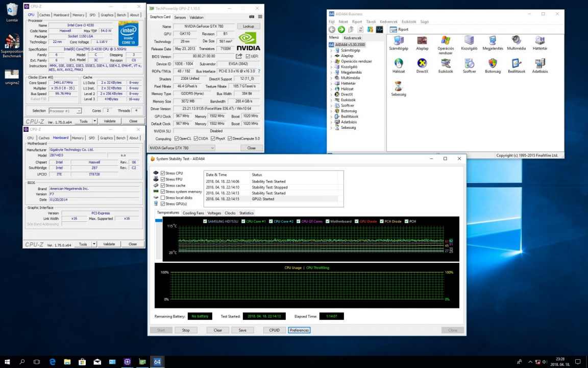Expand the Számítógép tree node in AIDA64
Viewport: 588px width, 368px height.
click(x=331, y=50)
